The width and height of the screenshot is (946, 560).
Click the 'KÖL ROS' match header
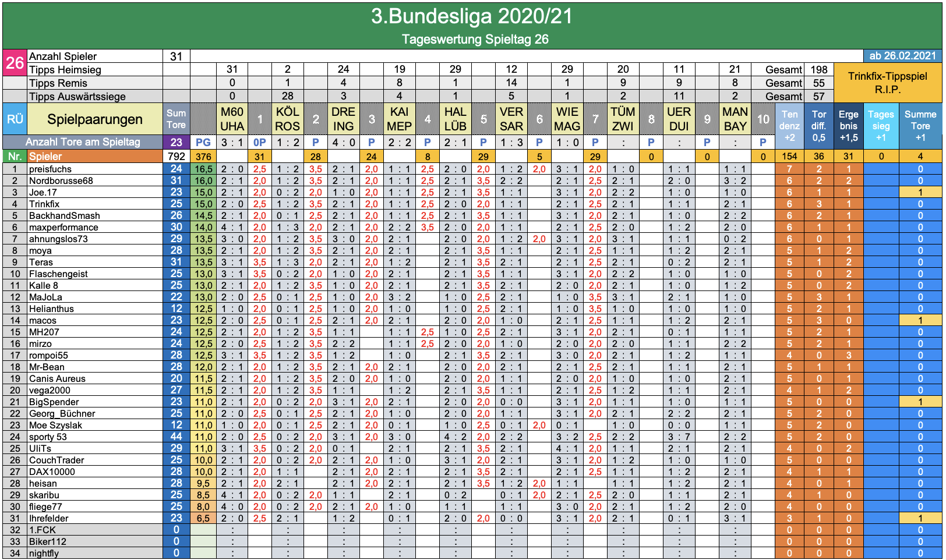tap(288, 119)
